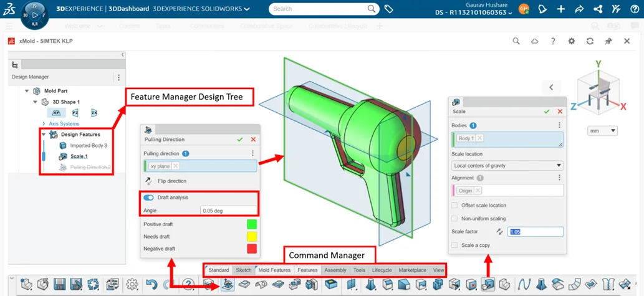
Task: Open xMold widget settings gear
Action: tap(571, 41)
